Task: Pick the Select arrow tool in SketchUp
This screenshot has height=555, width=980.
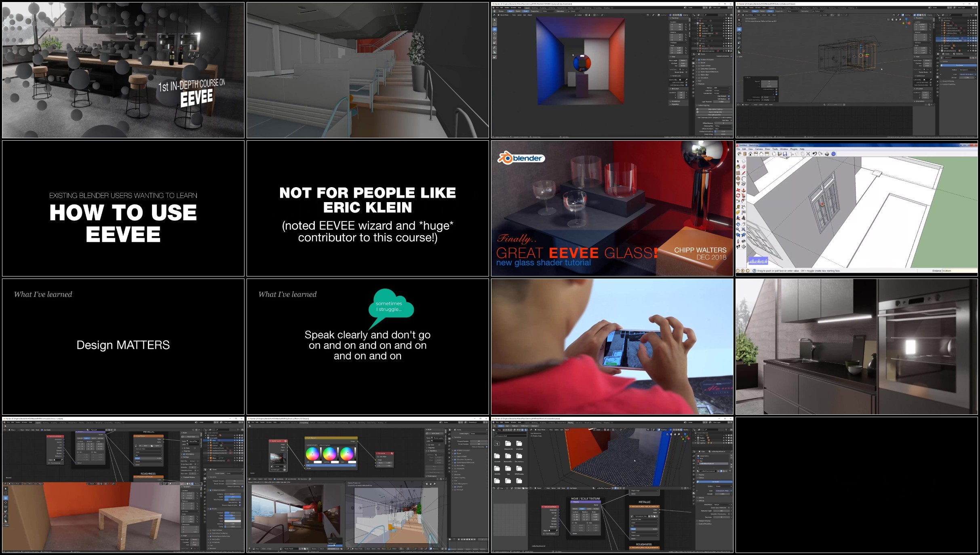Action: coord(738,161)
